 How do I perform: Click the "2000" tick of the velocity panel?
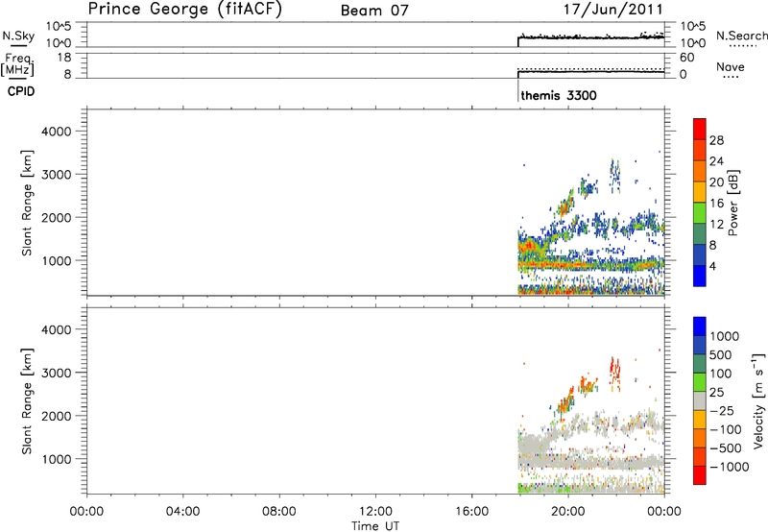pyautogui.click(x=57, y=416)
